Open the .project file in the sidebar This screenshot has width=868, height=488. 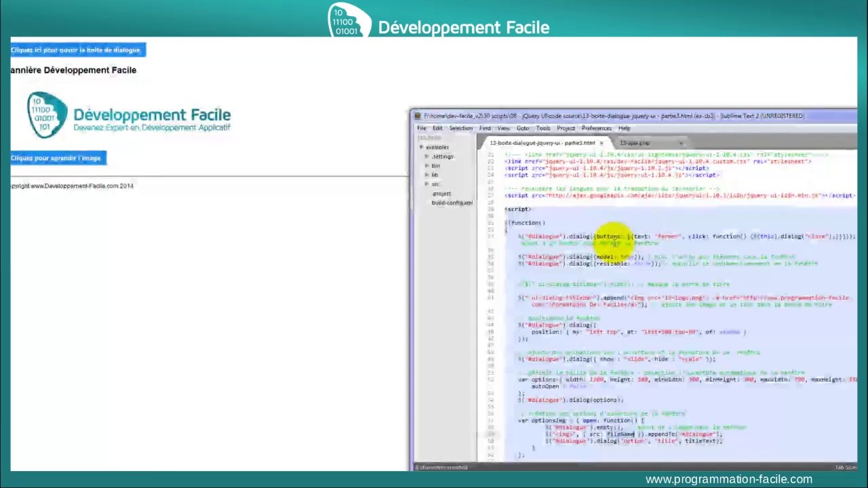[x=441, y=194]
